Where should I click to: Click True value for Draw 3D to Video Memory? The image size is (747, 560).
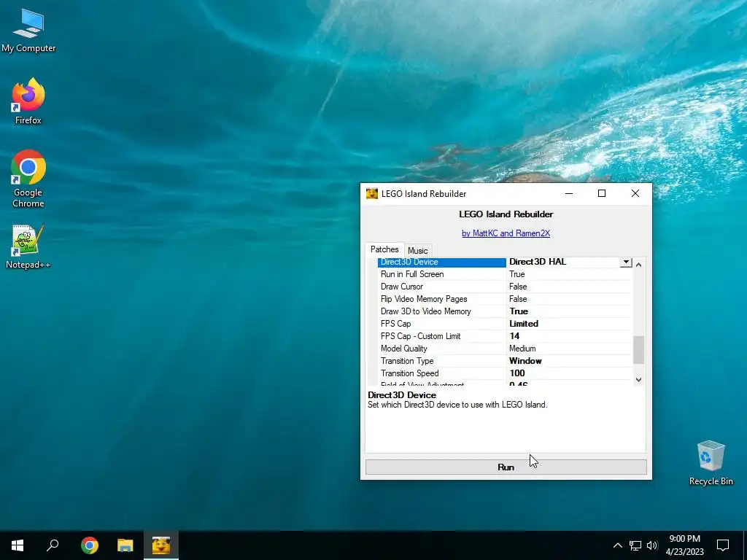click(x=519, y=311)
